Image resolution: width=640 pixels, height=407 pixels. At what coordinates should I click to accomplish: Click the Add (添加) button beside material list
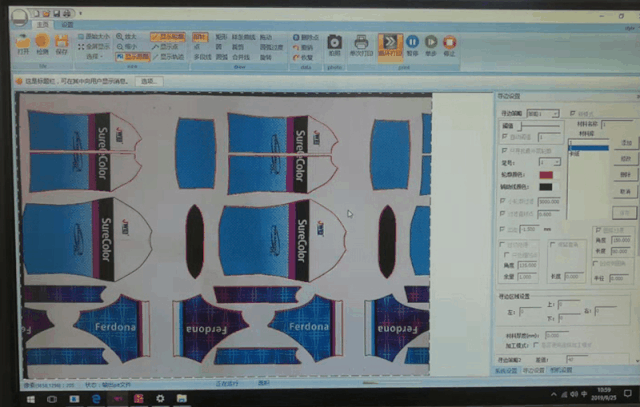[624, 143]
